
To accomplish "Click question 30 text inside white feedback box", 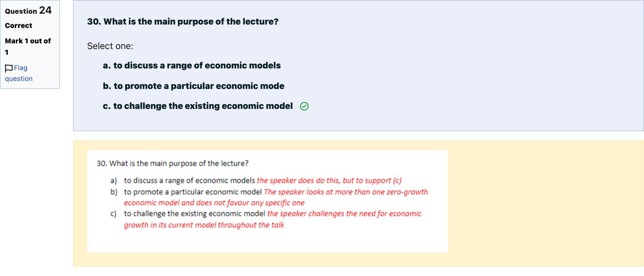I will point(173,163).
